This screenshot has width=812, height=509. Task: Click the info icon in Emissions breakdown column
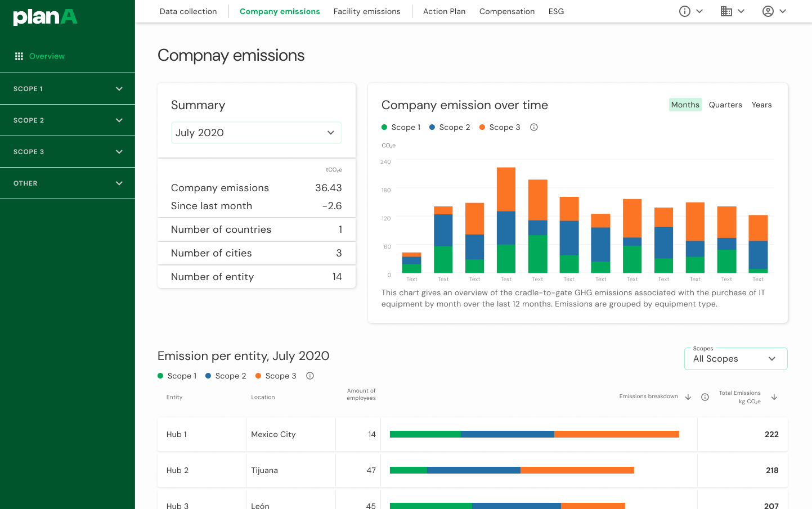pyautogui.click(x=705, y=397)
